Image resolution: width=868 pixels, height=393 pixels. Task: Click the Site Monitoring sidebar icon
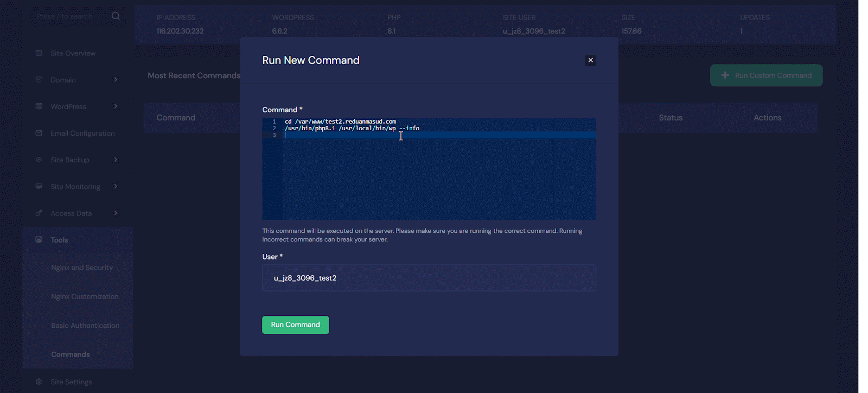pos(39,186)
